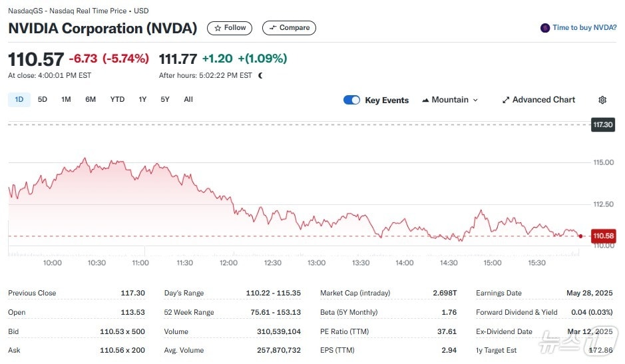Open chart settings gear icon
This screenshot has width=625, height=364.
point(602,100)
